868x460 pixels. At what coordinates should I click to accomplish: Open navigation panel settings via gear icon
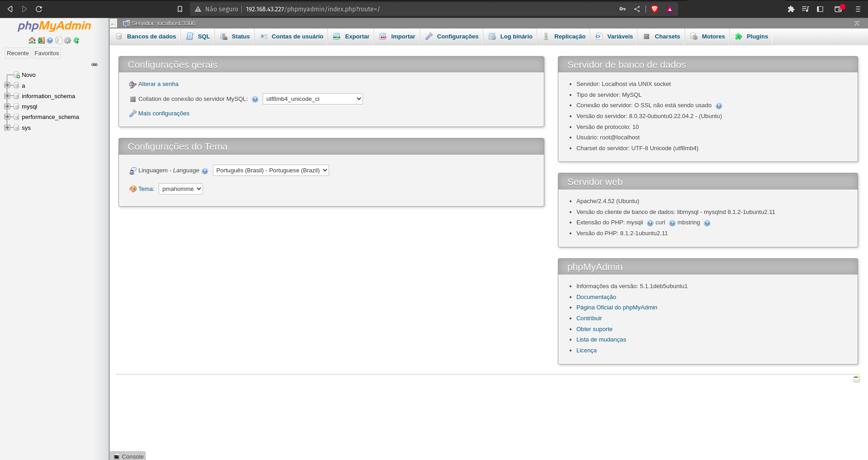pos(67,40)
